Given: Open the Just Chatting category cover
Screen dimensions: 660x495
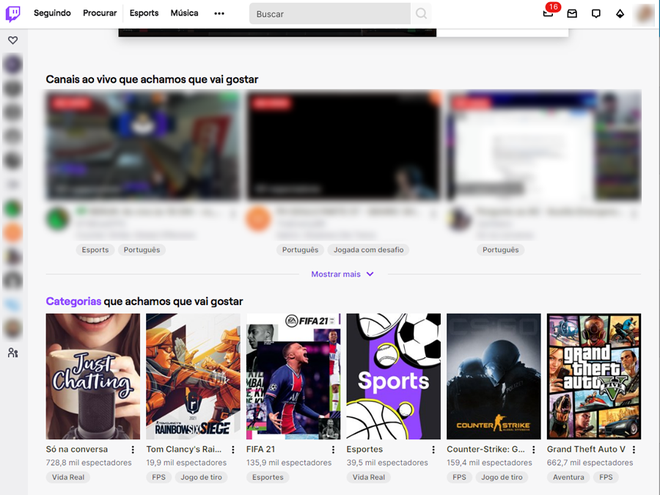Looking at the screenshot, I should (x=93, y=376).
